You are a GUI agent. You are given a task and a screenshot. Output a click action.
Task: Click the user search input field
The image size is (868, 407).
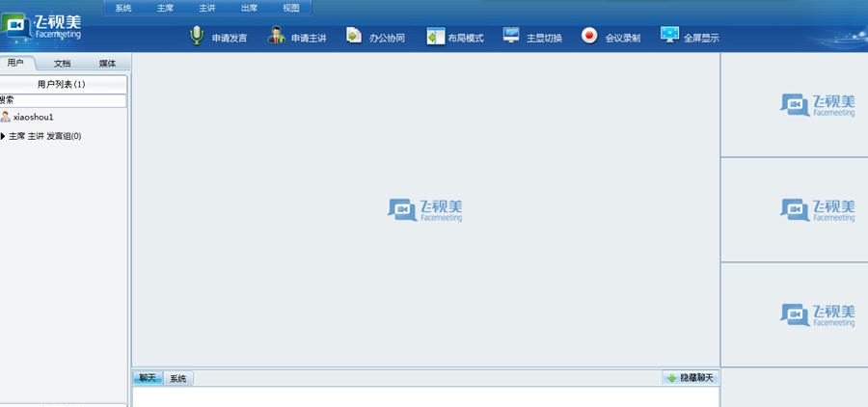63,100
